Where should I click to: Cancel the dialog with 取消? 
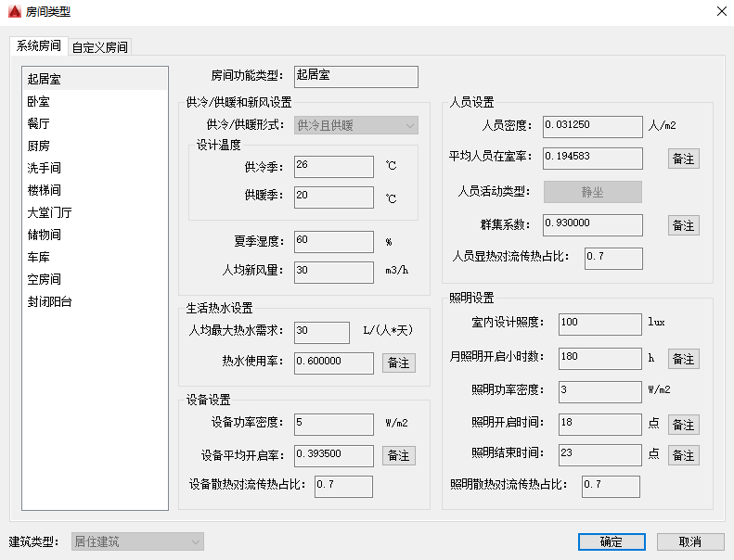point(690,541)
